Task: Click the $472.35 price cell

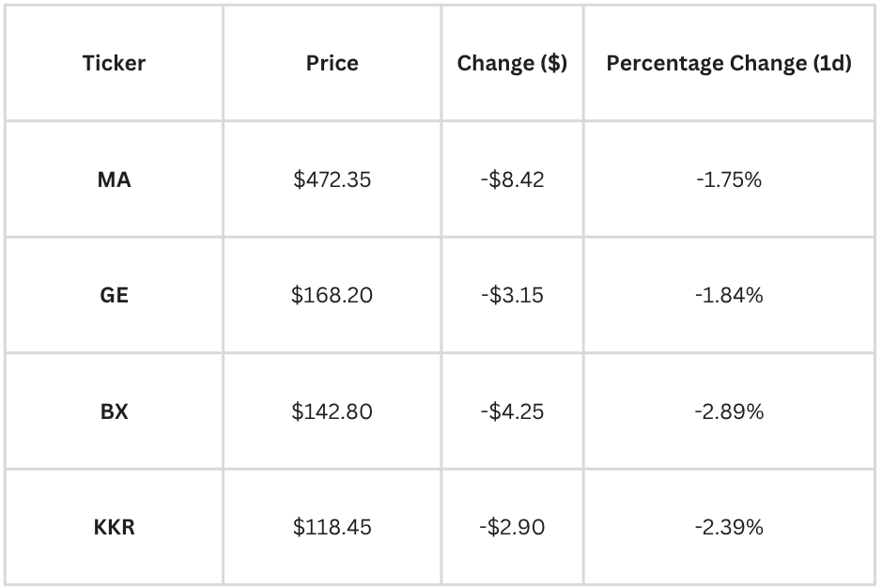Action: pos(332,179)
